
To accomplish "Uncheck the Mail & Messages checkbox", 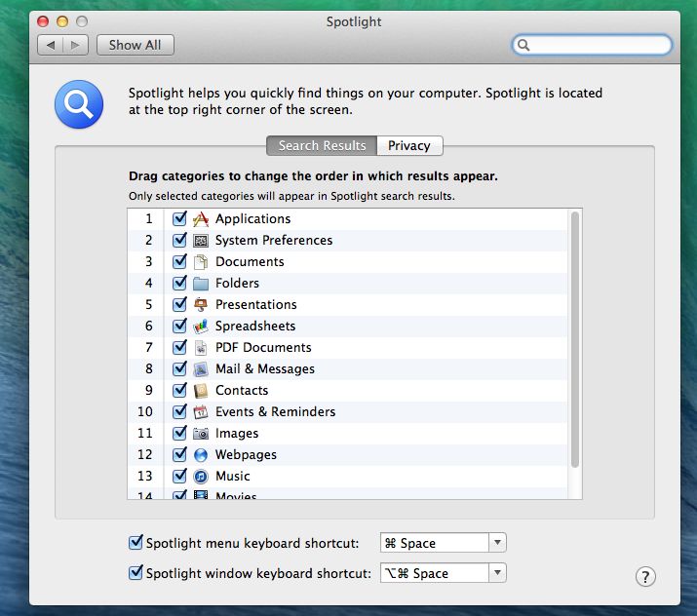I will [x=179, y=368].
